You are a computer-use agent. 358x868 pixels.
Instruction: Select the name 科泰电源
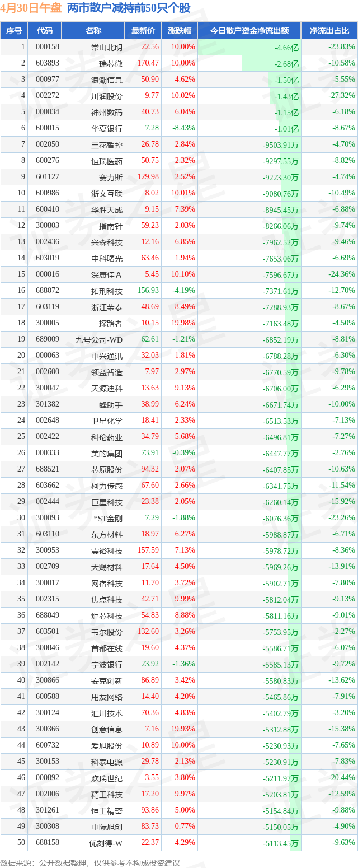(107, 762)
